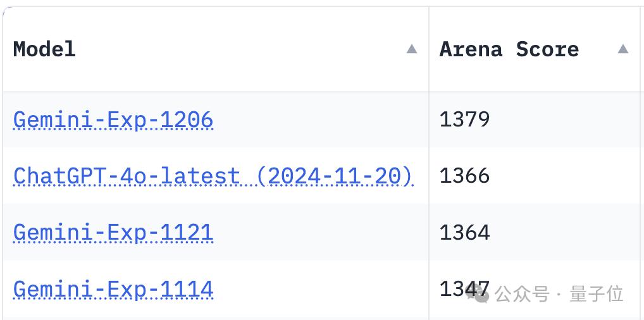Click blank space right of Gemini-Exp-1121 link
This screenshot has height=320, width=644.
316,233
